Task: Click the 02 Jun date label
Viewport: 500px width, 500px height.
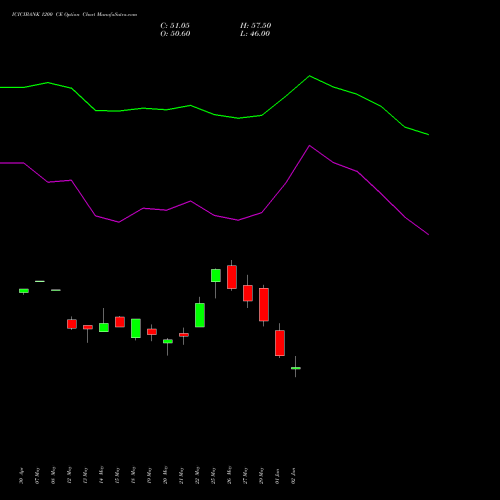Action: 293,476
